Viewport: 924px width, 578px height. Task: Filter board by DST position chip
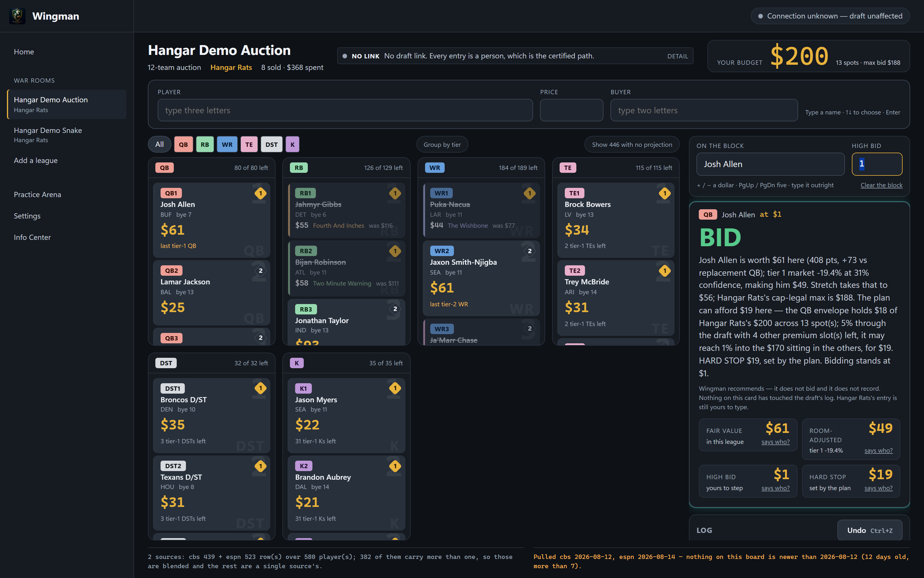tap(271, 144)
